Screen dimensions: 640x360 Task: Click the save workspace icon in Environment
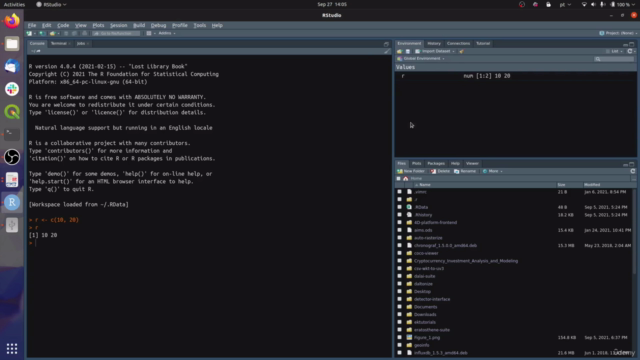[407, 51]
